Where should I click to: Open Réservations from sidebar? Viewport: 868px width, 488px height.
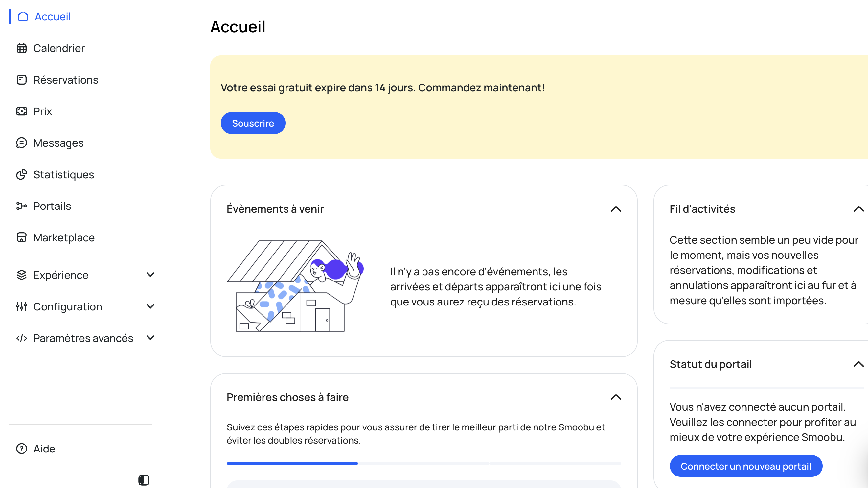(x=66, y=80)
